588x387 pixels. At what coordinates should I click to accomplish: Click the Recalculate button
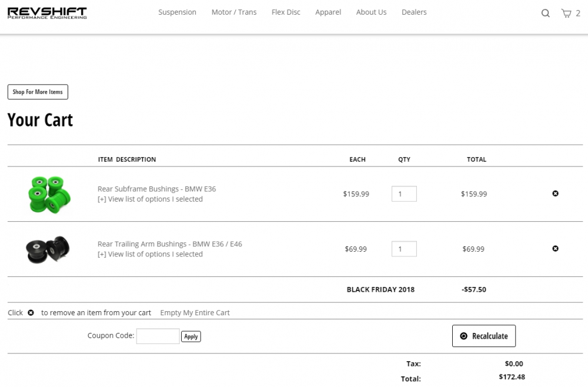click(x=484, y=336)
